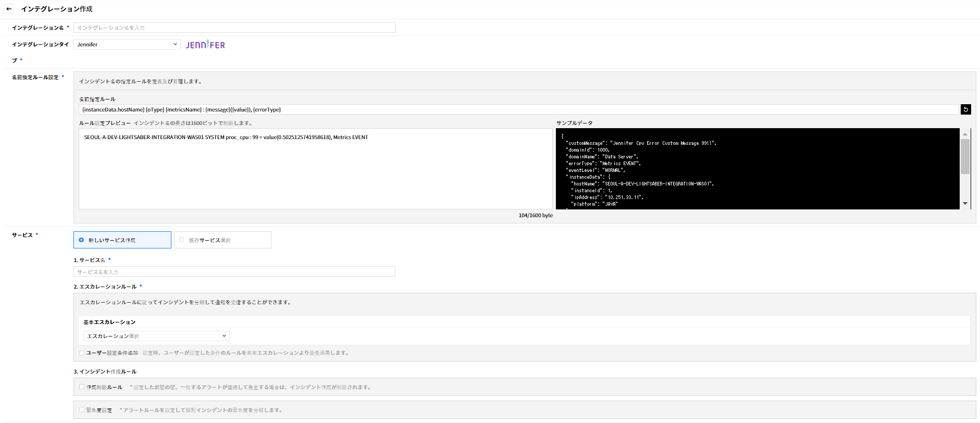Click the service name input field
The image size is (980, 423).
pos(234,272)
